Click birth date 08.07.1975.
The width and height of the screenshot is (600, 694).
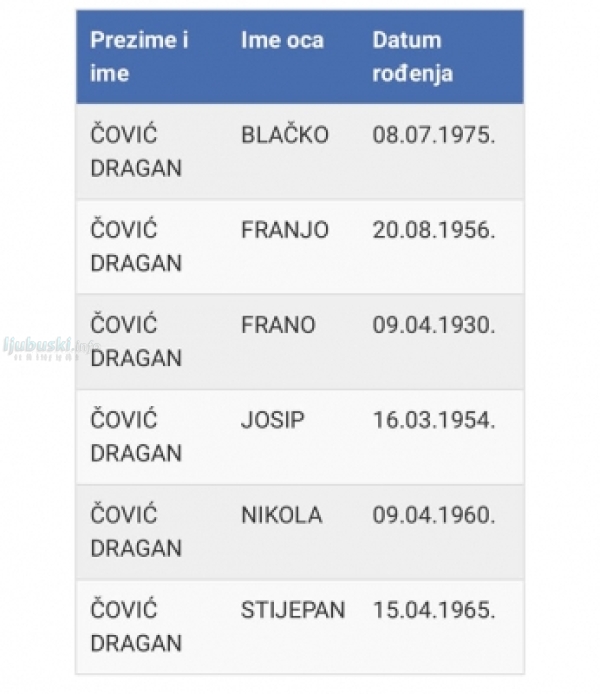point(433,135)
